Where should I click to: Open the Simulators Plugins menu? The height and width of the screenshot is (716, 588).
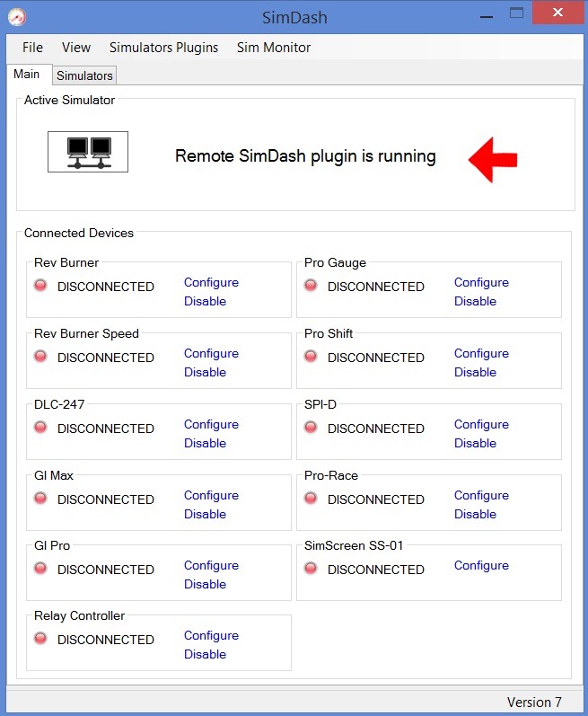[163, 48]
